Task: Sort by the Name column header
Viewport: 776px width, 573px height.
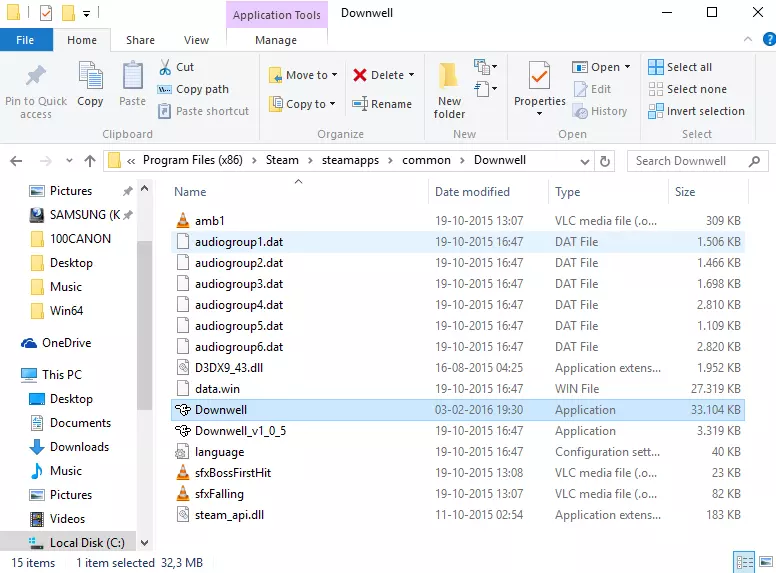Action: pos(299,192)
